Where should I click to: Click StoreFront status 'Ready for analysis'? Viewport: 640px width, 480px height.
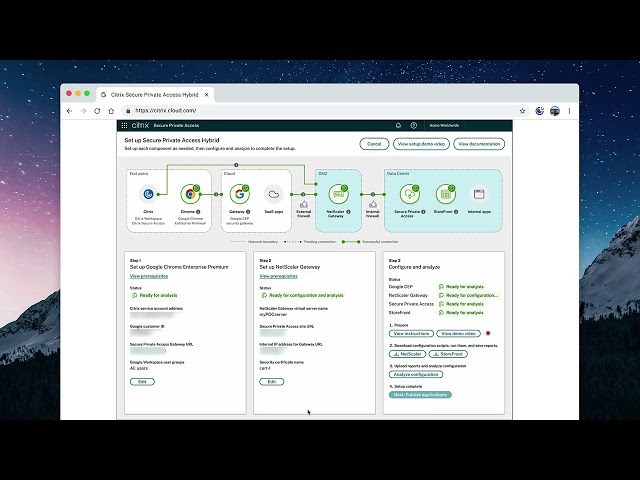click(x=462, y=313)
